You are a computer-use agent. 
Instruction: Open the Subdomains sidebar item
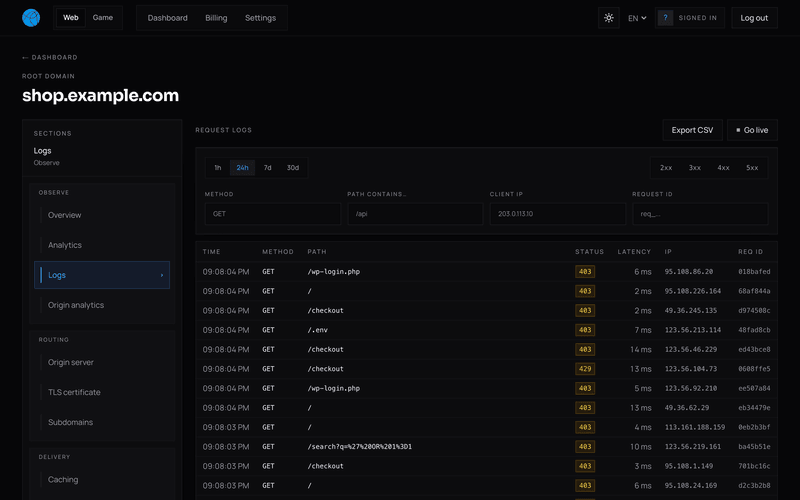102,422
